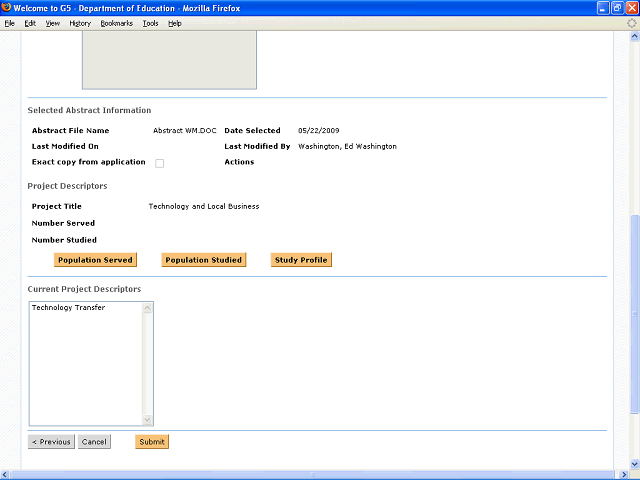Submit the abstract form
640x480 pixels.
[152, 442]
